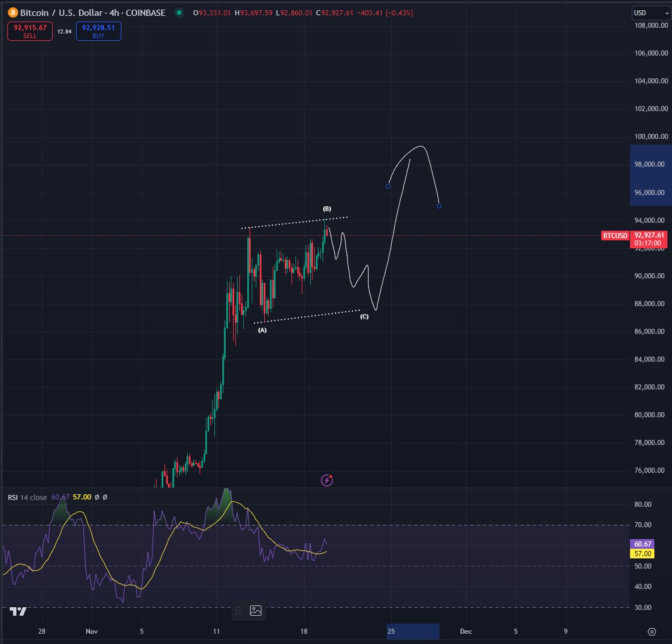
Task: Select the Dec label on the time axis
Action: tap(466, 631)
